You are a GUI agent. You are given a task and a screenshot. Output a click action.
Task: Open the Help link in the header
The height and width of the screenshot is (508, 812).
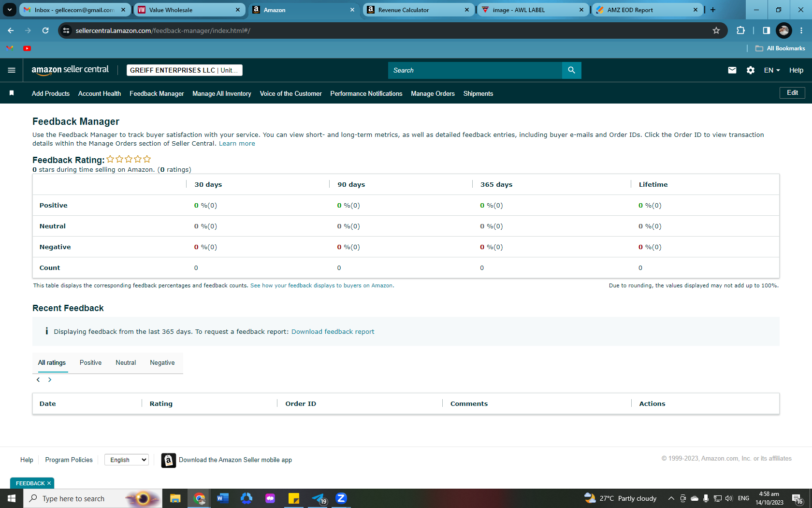pyautogui.click(x=796, y=70)
